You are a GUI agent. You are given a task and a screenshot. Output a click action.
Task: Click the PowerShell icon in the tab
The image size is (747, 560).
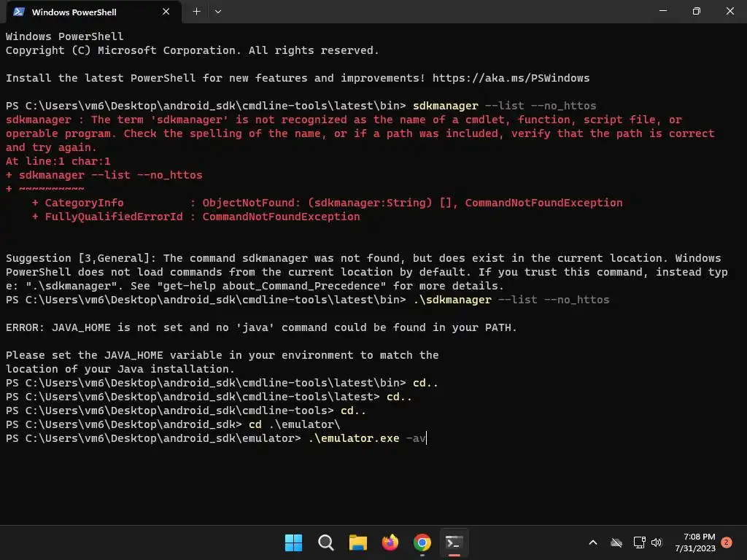click(x=18, y=12)
